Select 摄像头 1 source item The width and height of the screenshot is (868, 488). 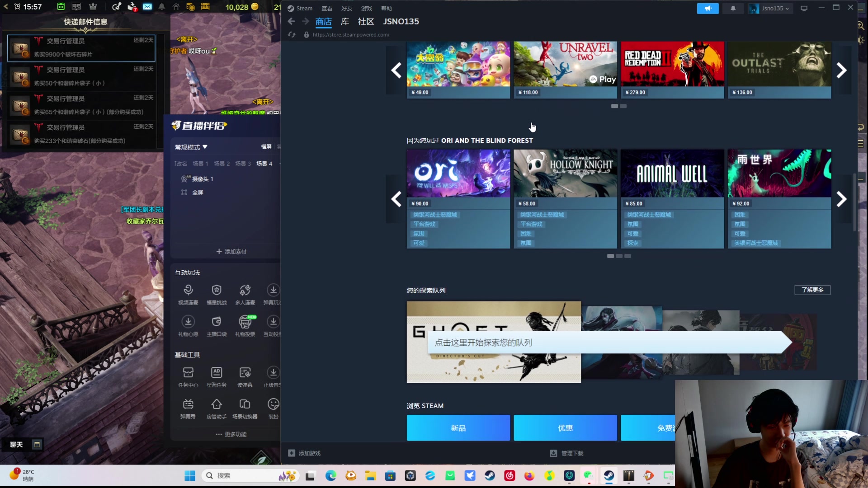click(197, 179)
